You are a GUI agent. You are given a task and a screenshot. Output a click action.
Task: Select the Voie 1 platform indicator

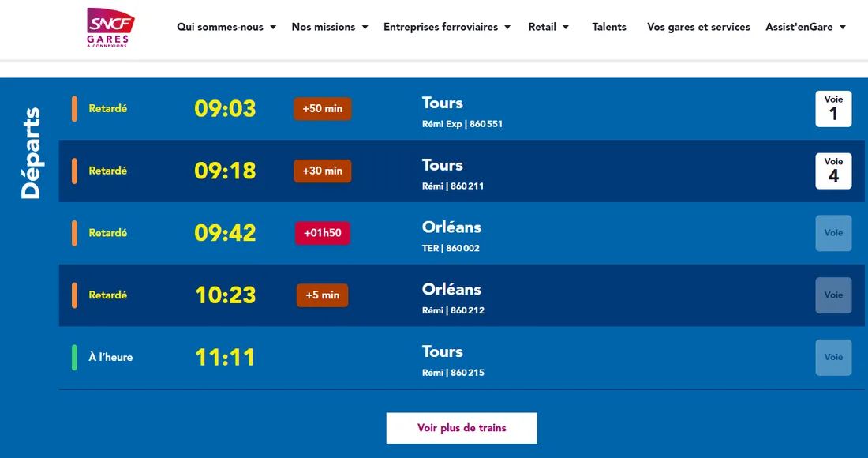tap(833, 109)
